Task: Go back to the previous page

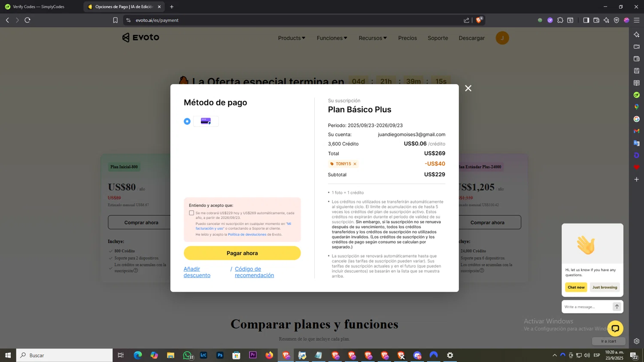Action: tap(7, 20)
